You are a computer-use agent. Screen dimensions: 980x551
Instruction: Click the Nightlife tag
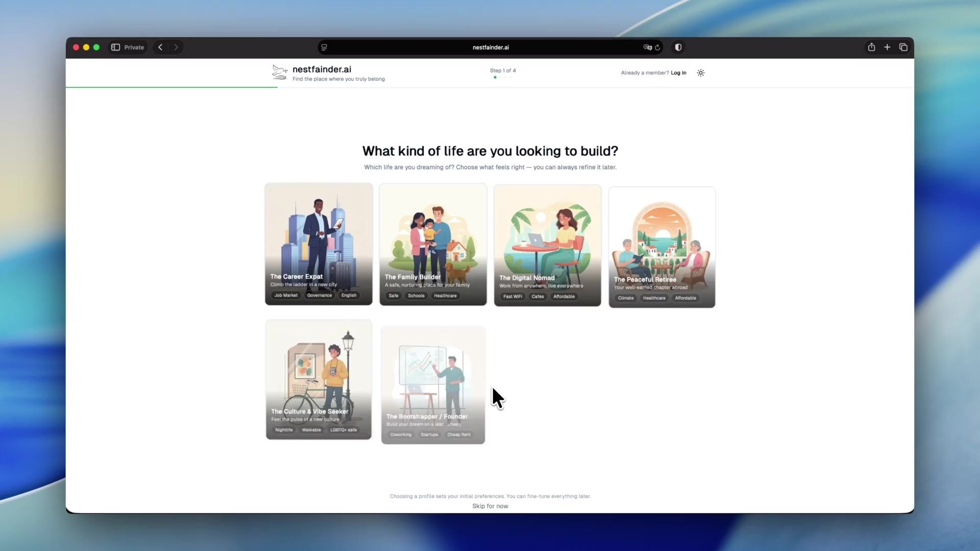pos(284,430)
